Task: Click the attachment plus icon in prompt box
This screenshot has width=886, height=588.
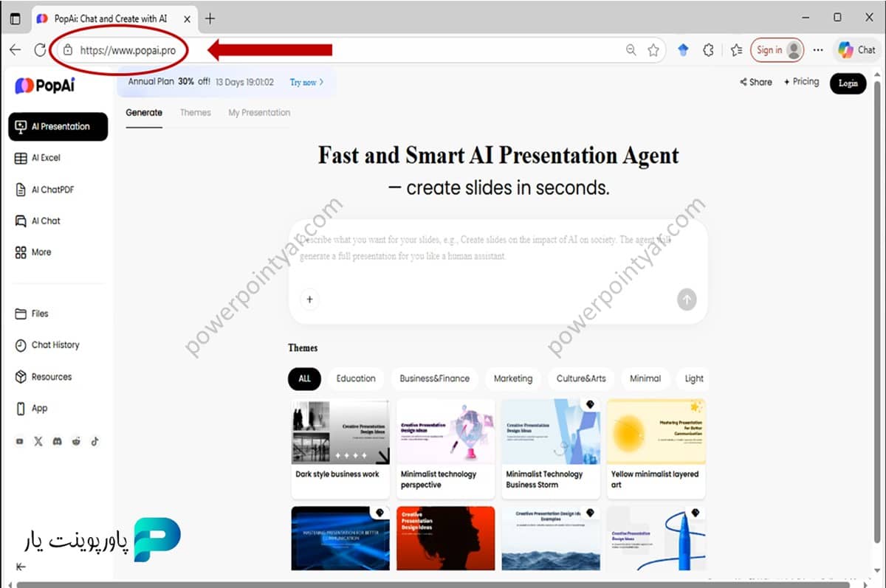Action: click(309, 300)
